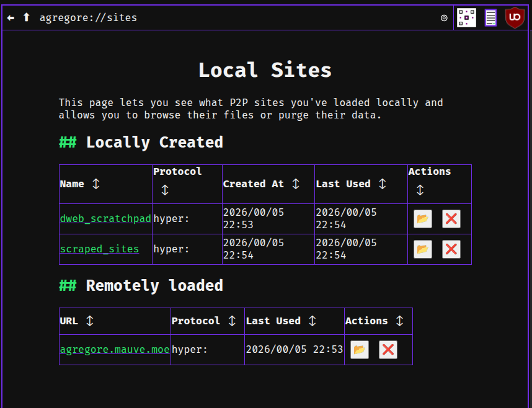Sort Locally Created table by Name
The image size is (532, 408).
click(x=95, y=184)
